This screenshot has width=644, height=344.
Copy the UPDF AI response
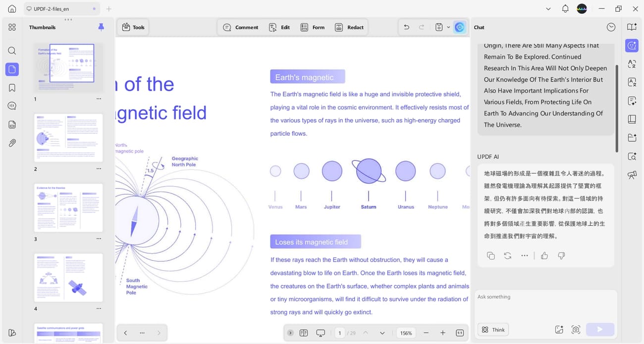pyautogui.click(x=491, y=255)
